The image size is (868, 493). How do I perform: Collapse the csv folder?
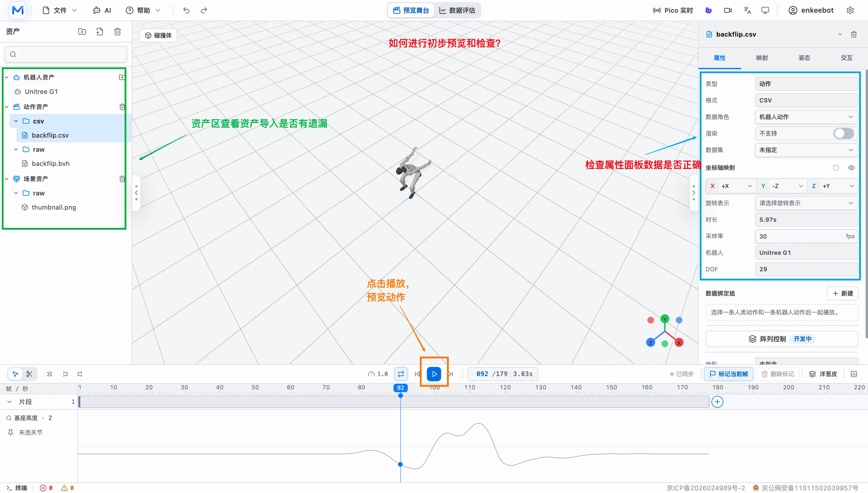pyautogui.click(x=16, y=121)
